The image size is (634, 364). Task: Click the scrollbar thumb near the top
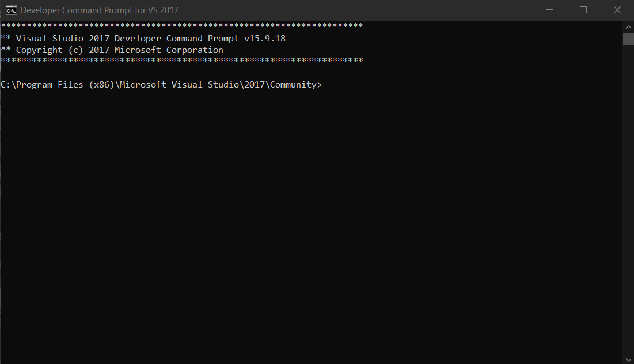(x=628, y=38)
